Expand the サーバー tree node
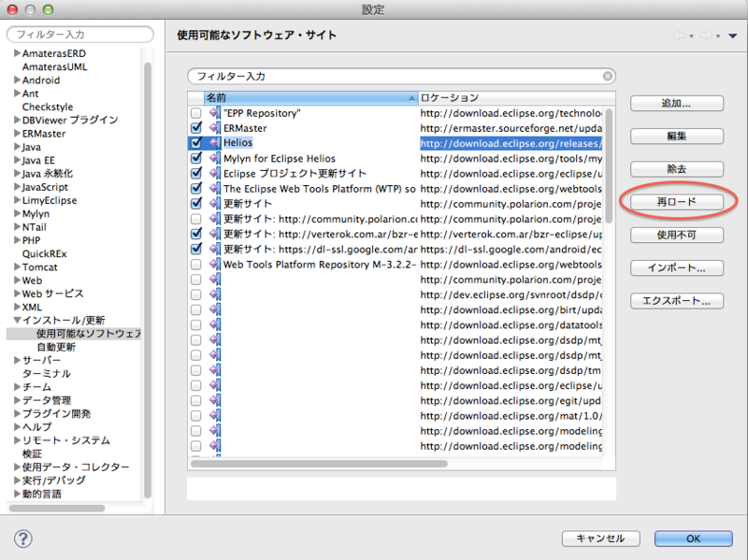748x560 pixels. click(x=17, y=360)
